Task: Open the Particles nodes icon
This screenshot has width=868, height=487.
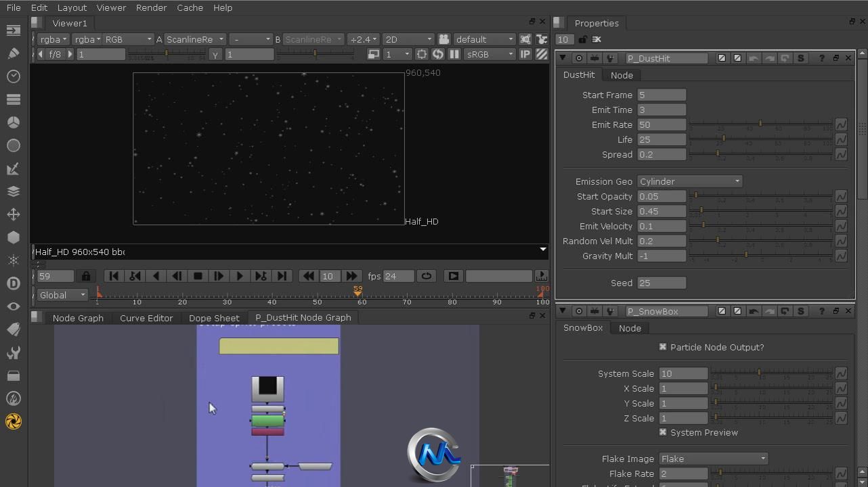Action: [13, 260]
